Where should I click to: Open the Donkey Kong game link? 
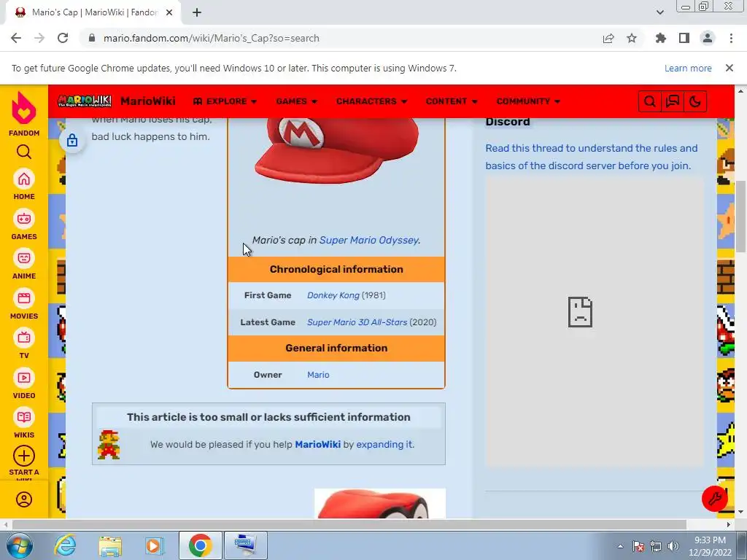(x=333, y=295)
